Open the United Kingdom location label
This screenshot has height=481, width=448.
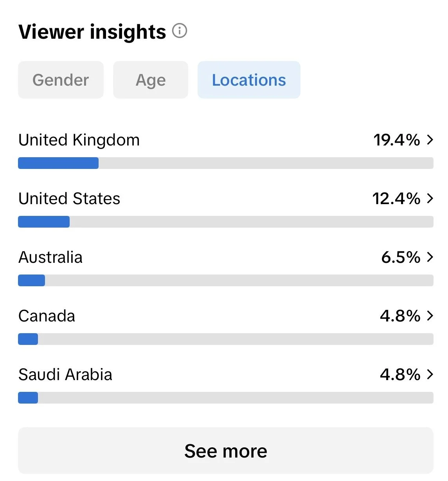click(x=79, y=140)
